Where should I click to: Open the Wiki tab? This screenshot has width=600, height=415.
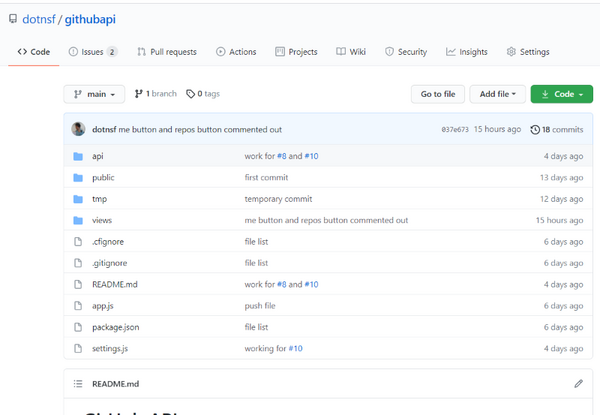coord(351,52)
